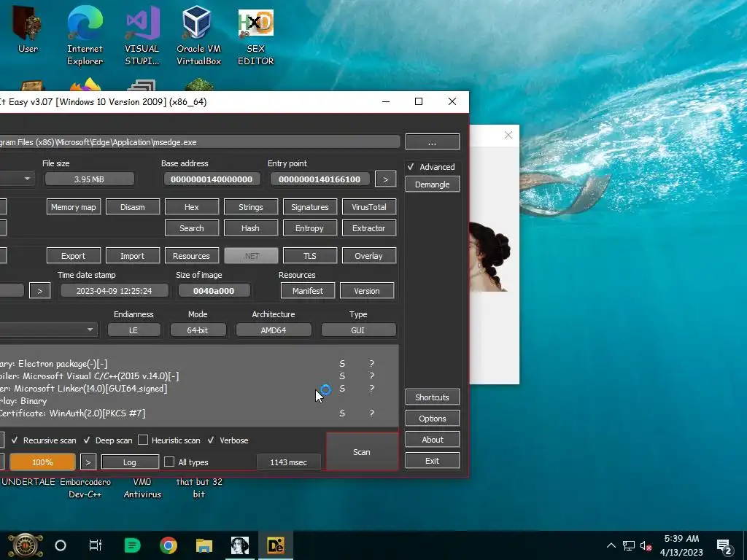The width and height of the screenshot is (747, 560).
Task: Open the Resources view button
Action: [x=192, y=256]
